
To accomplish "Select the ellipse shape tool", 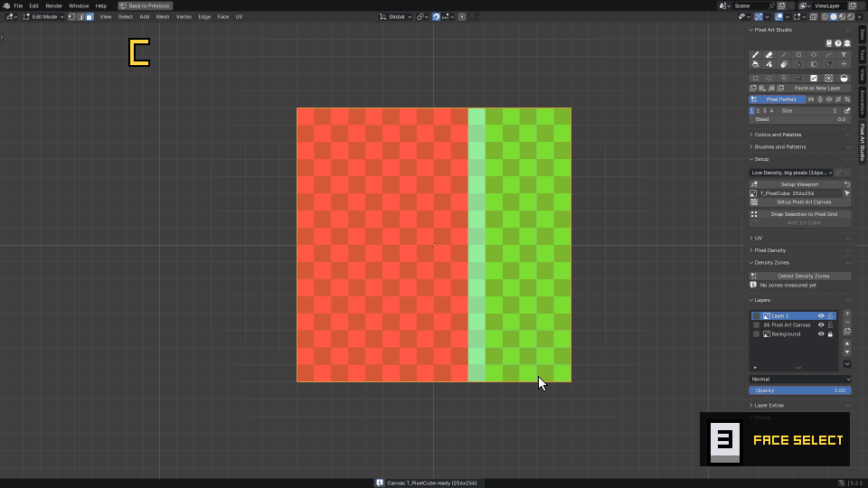I will point(814,55).
